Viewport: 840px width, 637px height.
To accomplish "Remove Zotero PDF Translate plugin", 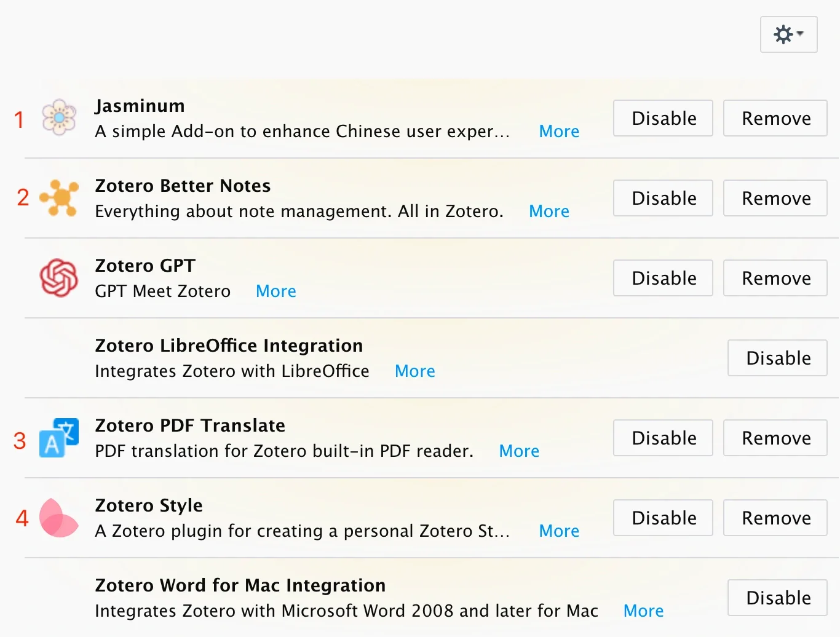I will [x=775, y=438].
